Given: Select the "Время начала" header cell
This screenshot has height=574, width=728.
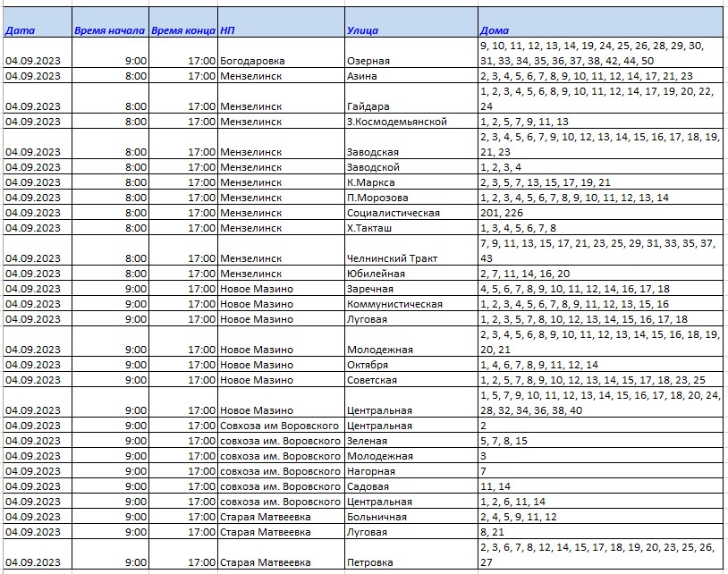Looking at the screenshot, I should point(110,30).
